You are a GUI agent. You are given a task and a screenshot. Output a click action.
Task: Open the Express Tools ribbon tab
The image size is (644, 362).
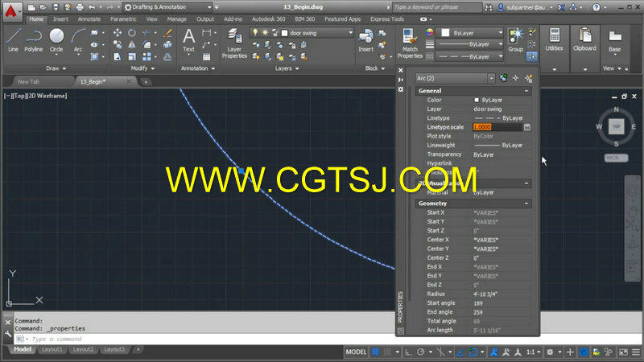click(x=387, y=19)
